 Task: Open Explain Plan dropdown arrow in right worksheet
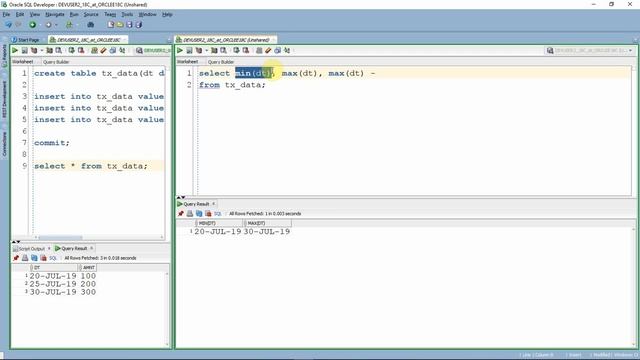[207, 51]
